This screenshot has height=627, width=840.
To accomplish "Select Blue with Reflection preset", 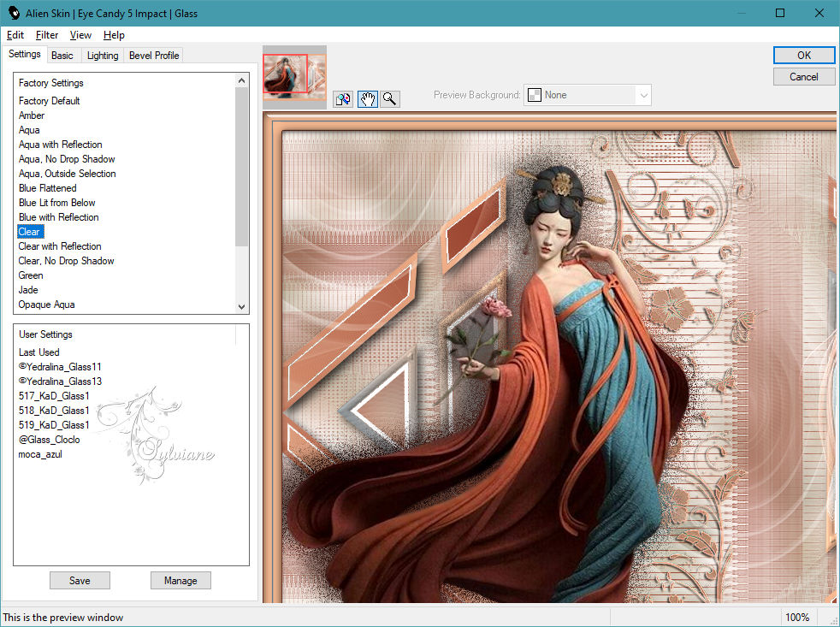I will [58, 216].
